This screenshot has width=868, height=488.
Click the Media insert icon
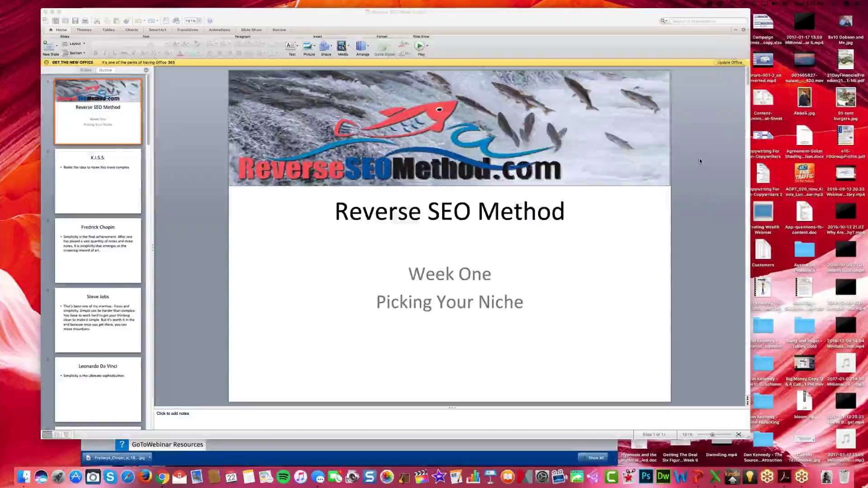pyautogui.click(x=342, y=46)
